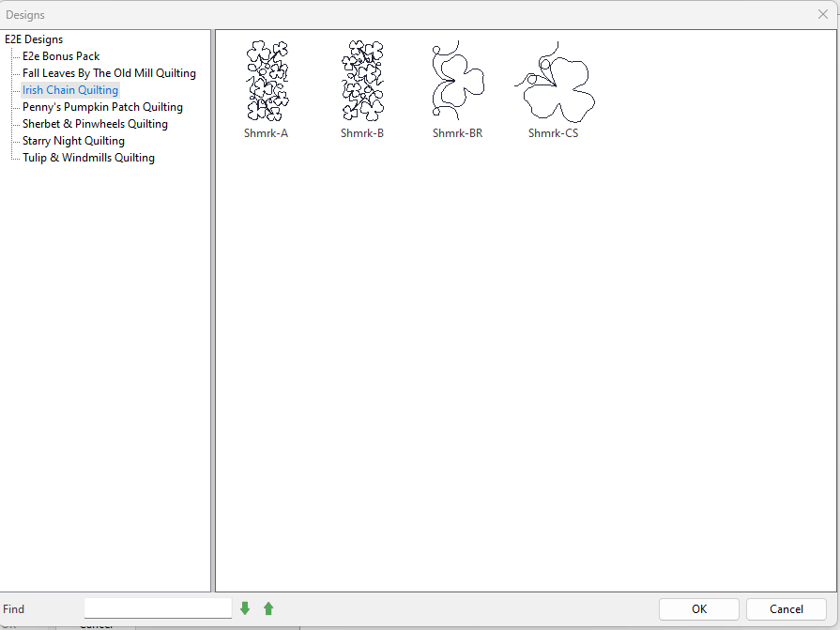Open Fall Leaves By The Old Mill Quilting
This screenshot has height=630, width=840.
(109, 73)
